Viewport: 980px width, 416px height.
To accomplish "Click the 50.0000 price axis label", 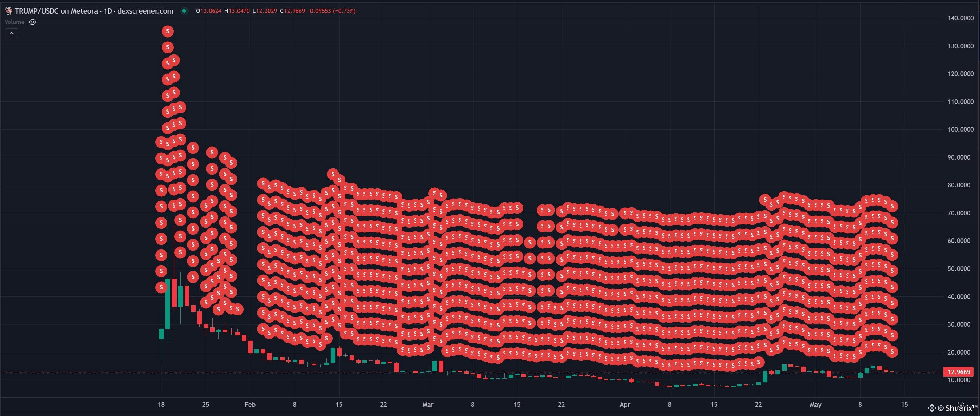I will [959, 269].
